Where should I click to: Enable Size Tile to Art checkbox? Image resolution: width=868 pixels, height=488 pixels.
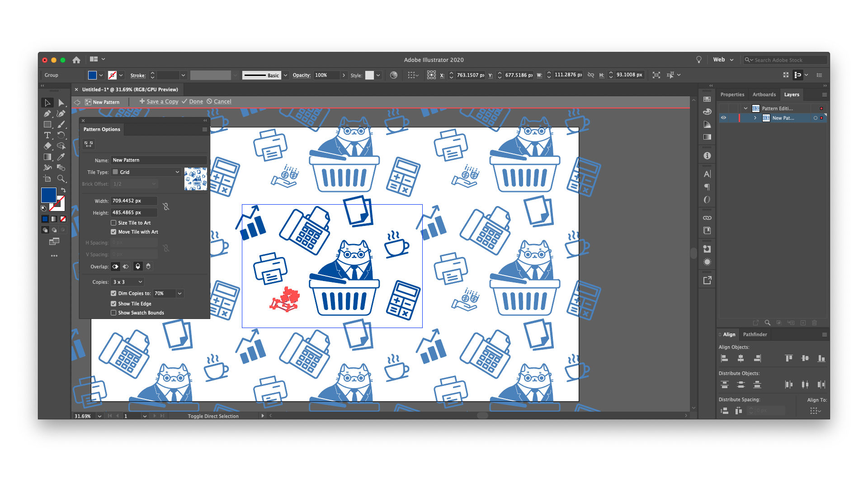click(x=113, y=223)
